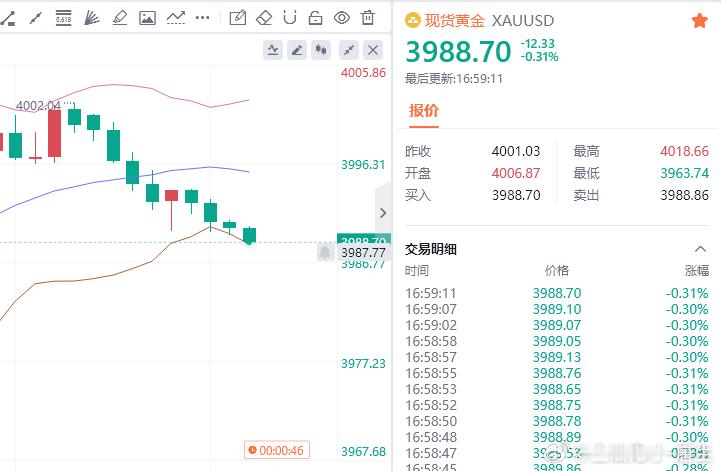
Task: Click the trade row at 16:59:07
Action: coord(557,309)
